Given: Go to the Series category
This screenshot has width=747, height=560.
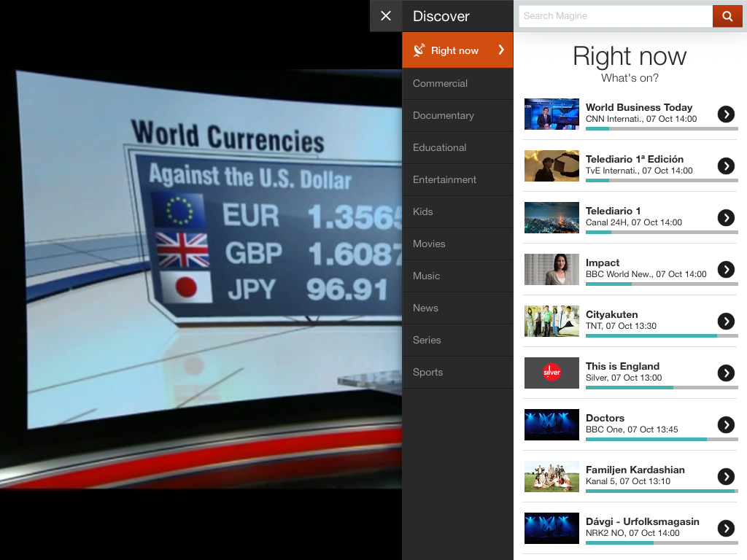Looking at the screenshot, I should [457, 340].
